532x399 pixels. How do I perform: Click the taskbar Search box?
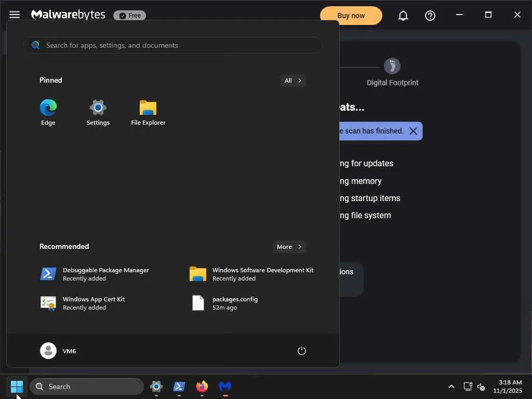[87, 387]
